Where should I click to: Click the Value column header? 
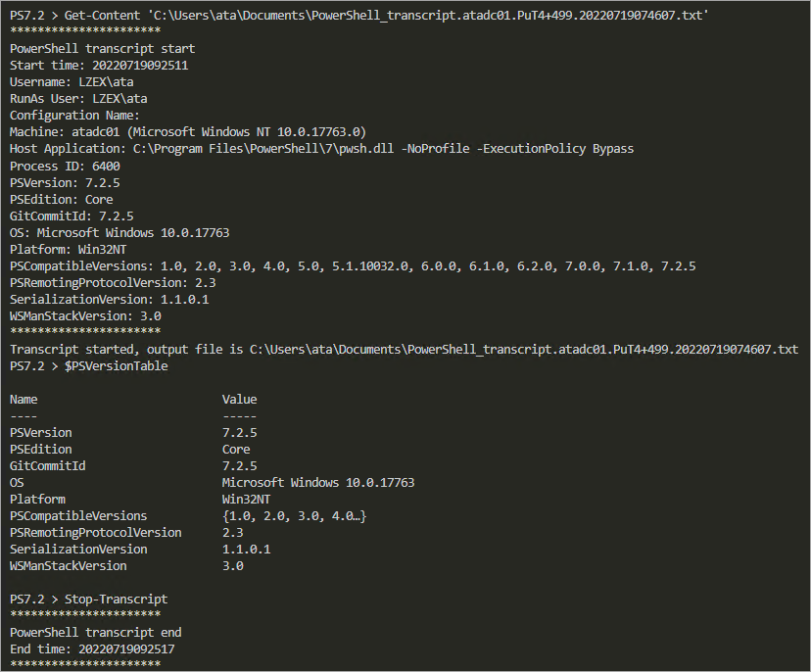click(239, 400)
